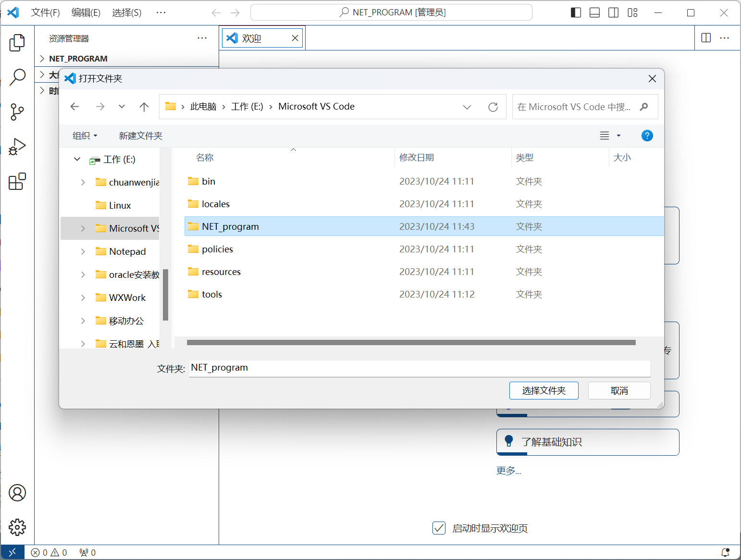The height and width of the screenshot is (560, 741).
Task: Open Run and Debug view
Action: pos(17,147)
